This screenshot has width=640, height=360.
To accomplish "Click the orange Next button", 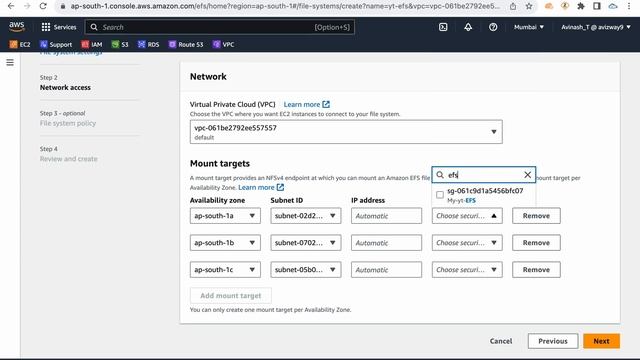I will point(601,341).
